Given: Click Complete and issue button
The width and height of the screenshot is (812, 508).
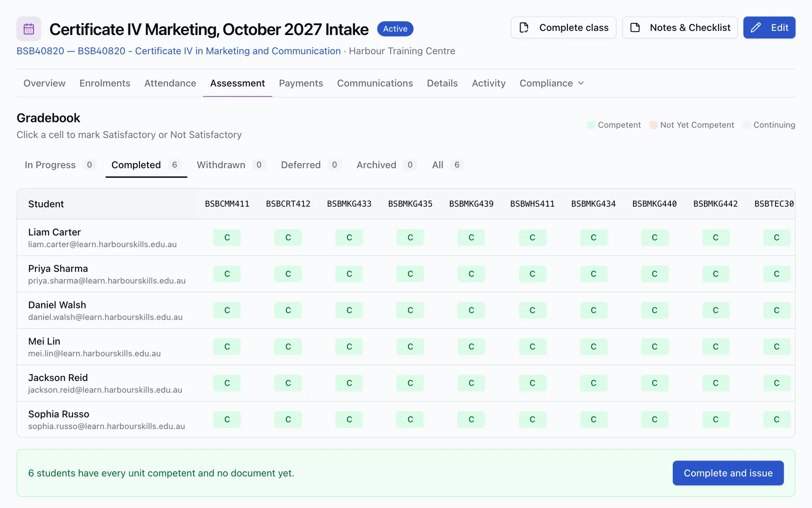Looking at the screenshot, I should [728, 473].
